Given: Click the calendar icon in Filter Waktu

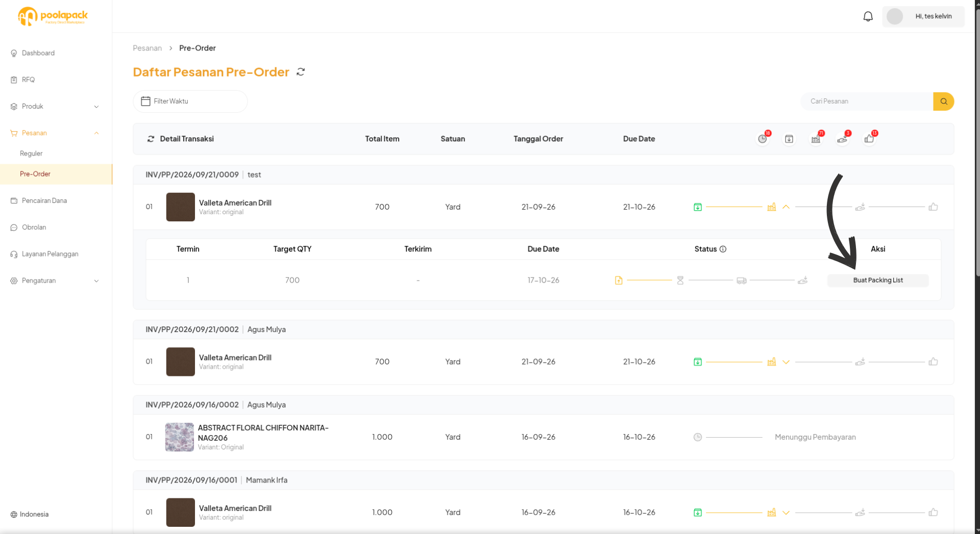Looking at the screenshot, I should (x=145, y=101).
